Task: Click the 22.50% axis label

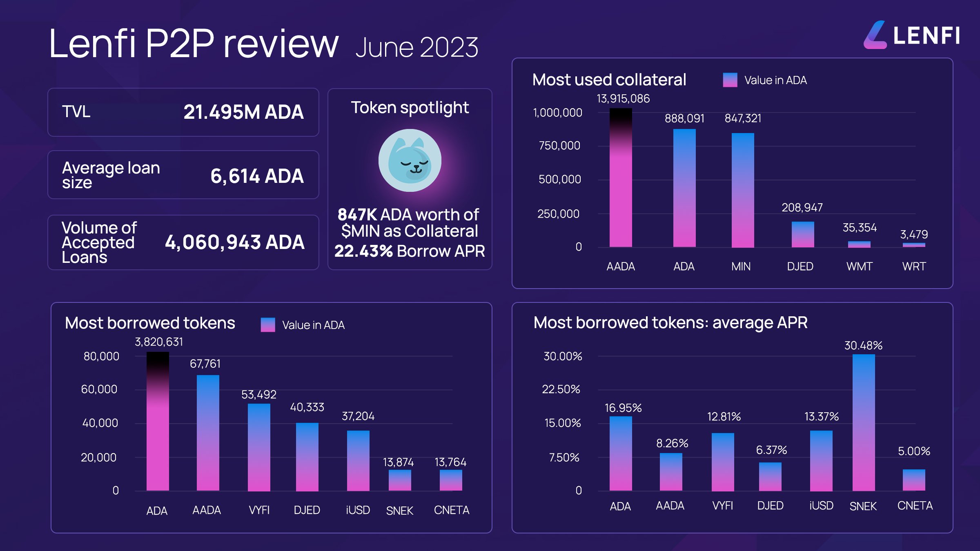Action: click(561, 389)
